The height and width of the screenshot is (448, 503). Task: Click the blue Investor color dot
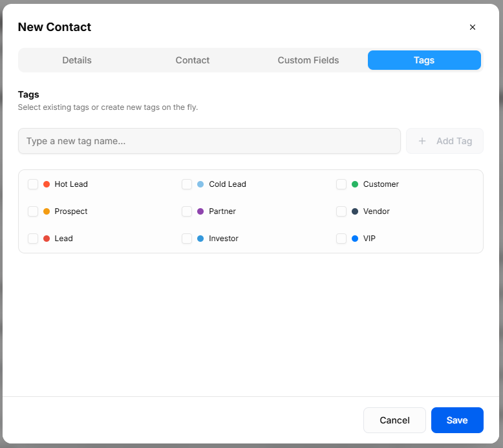[x=200, y=239]
